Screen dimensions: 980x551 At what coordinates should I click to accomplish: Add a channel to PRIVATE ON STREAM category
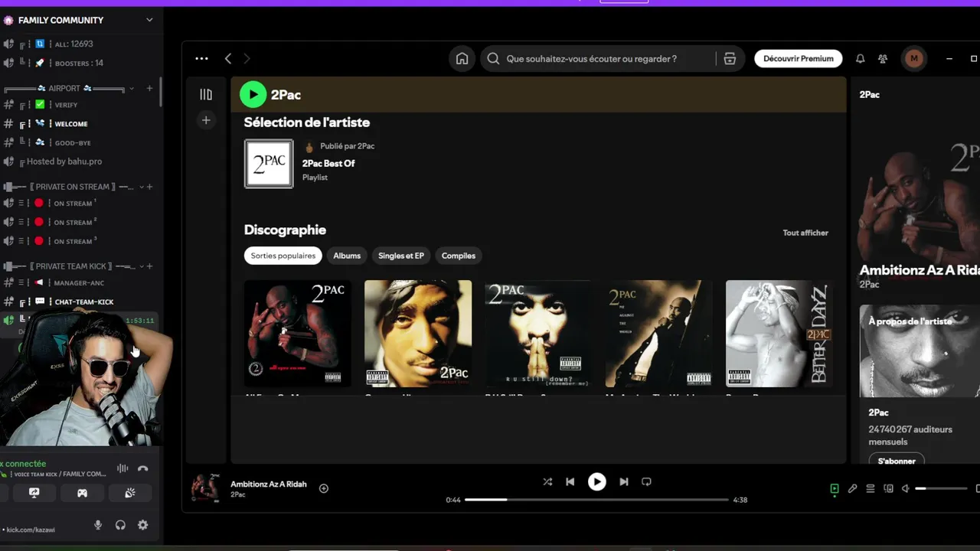point(149,187)
